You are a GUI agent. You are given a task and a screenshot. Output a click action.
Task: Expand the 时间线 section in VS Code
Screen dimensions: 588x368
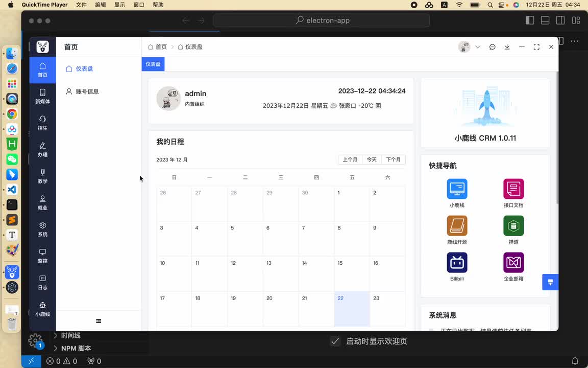click(67, 336)
